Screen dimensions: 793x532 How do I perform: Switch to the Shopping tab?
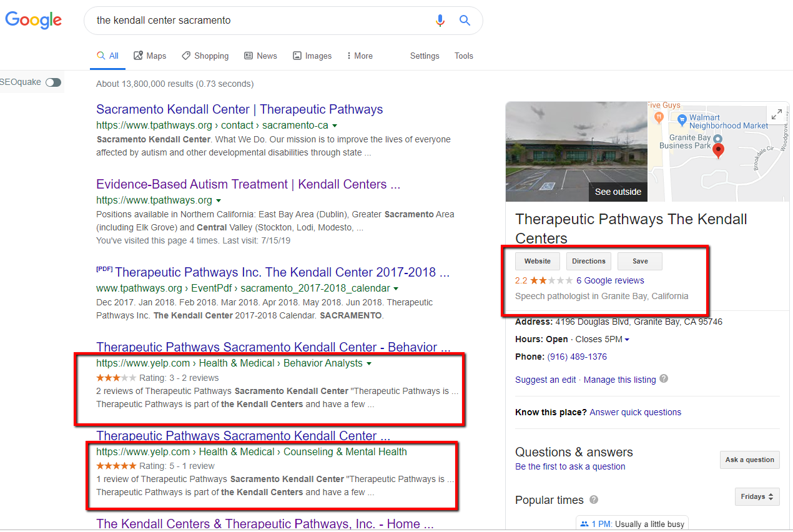205,56
